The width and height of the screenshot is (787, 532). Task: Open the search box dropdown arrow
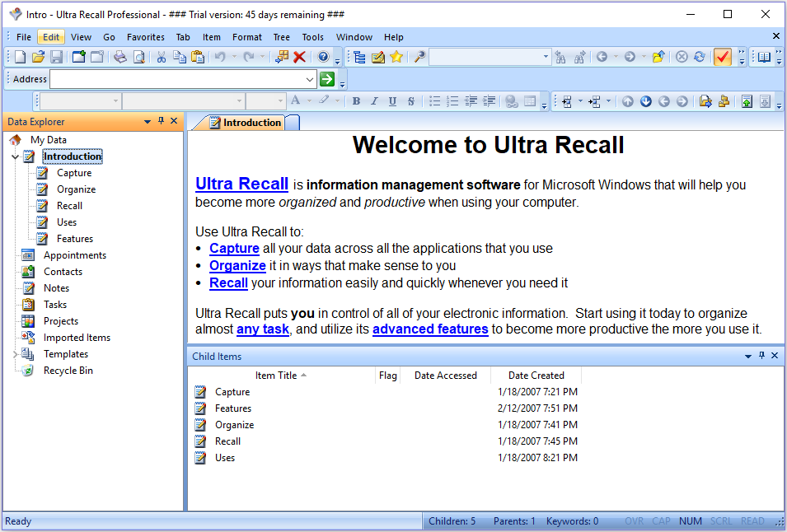[546, 57]
